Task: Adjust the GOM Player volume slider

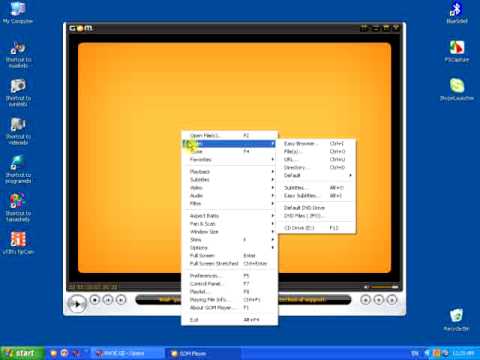Action: 384,287
